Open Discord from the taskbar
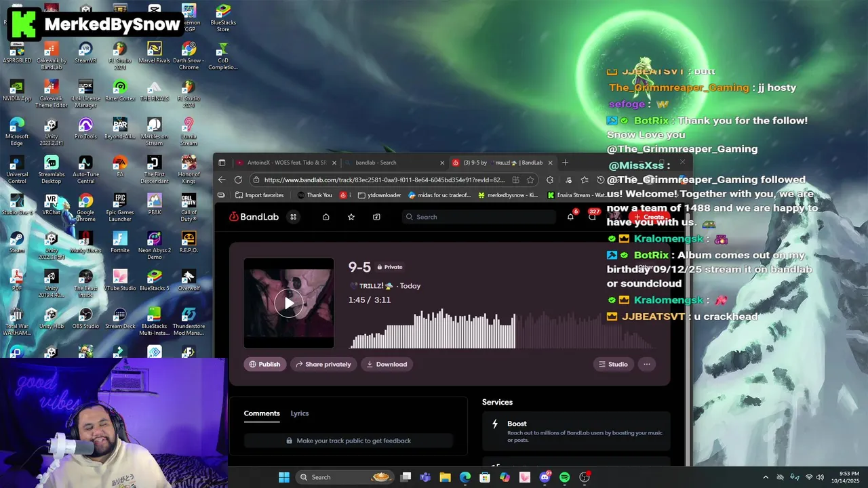 [545, 477]
